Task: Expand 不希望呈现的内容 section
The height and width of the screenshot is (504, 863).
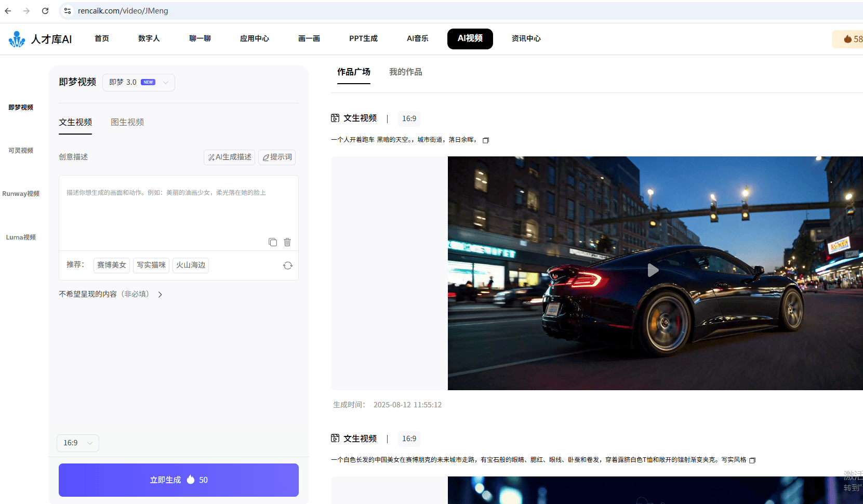Action: click(x=111, y=294)
